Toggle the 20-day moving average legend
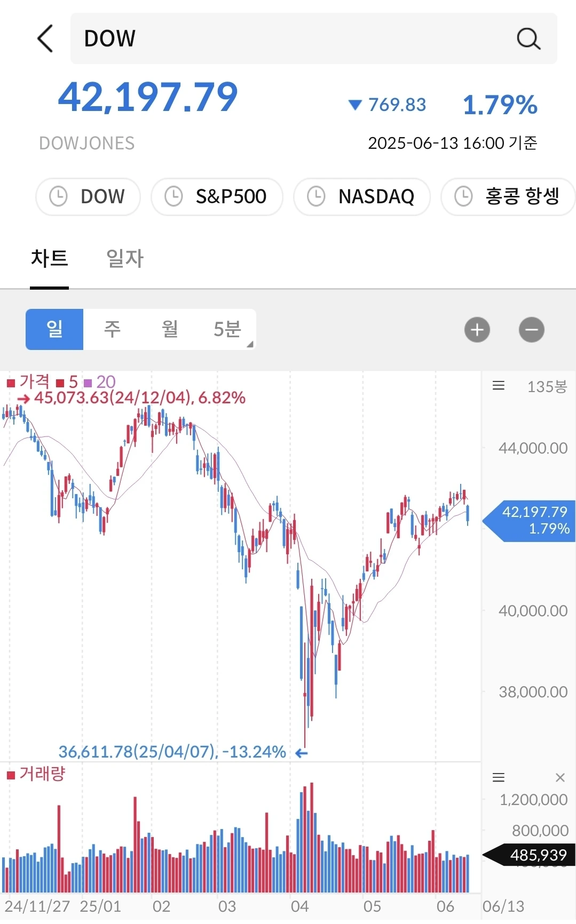The height and width of the screenshot is (924, 576). [100, 382]
